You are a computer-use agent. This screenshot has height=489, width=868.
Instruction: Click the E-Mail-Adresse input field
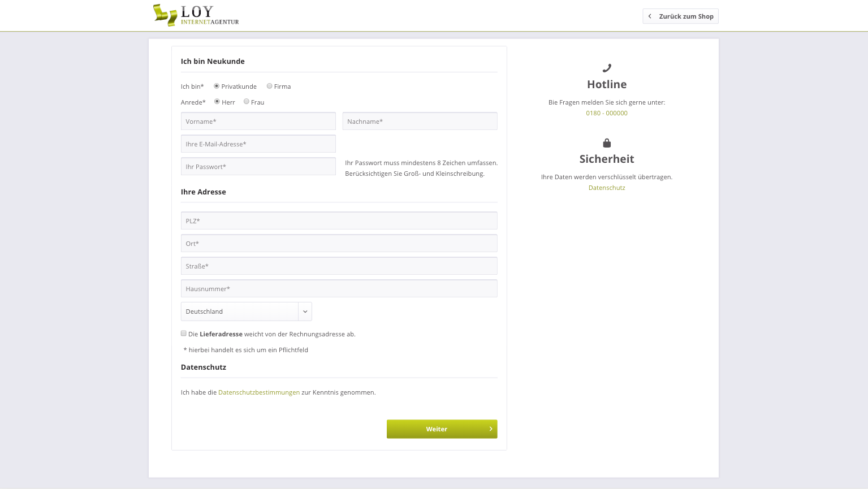pos(258,144)
